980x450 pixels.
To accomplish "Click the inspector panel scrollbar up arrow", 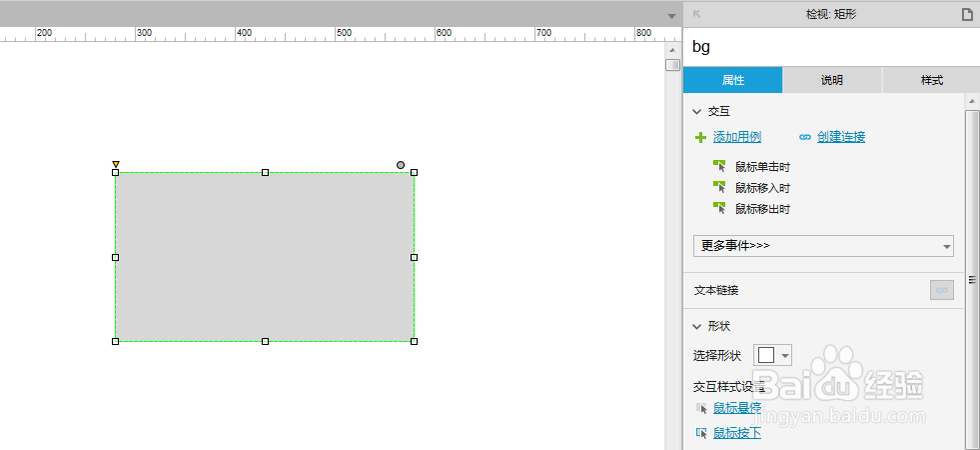I will pyautogui.click(x=972, y=100).
